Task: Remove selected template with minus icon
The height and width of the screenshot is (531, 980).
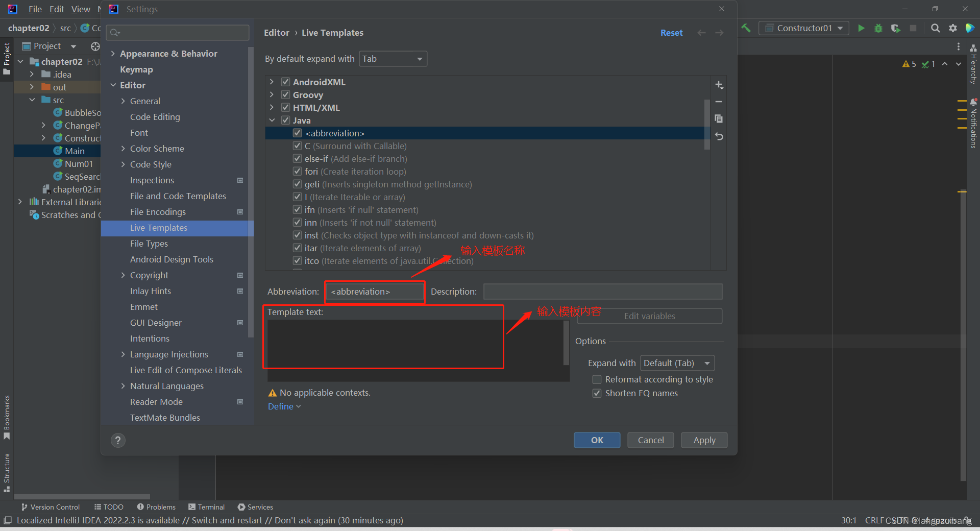Action: [719, 102]
